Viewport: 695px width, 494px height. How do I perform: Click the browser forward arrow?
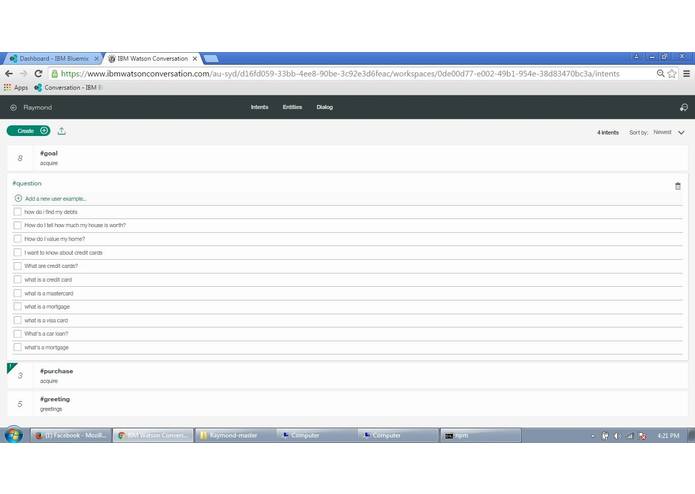(x=23, y=74)
